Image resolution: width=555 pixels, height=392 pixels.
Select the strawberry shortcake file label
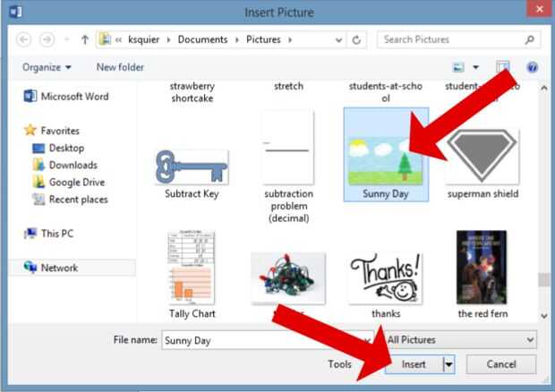[x=192, y=92]
